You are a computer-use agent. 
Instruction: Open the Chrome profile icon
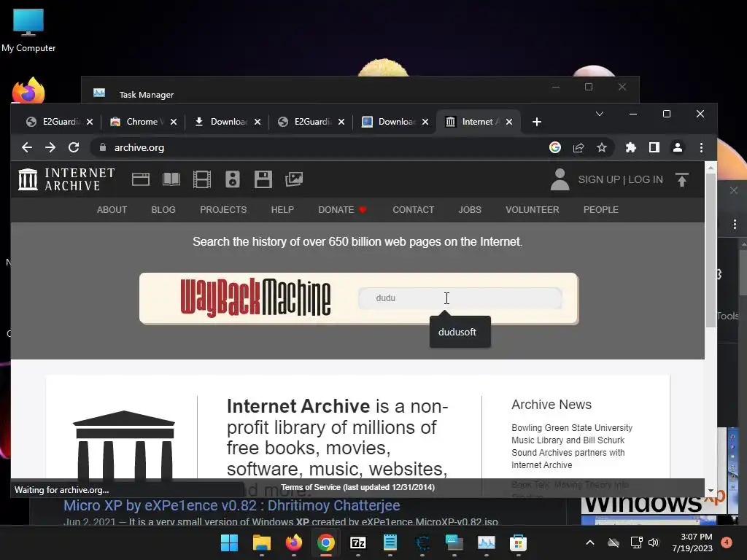[x=678, y=147]
